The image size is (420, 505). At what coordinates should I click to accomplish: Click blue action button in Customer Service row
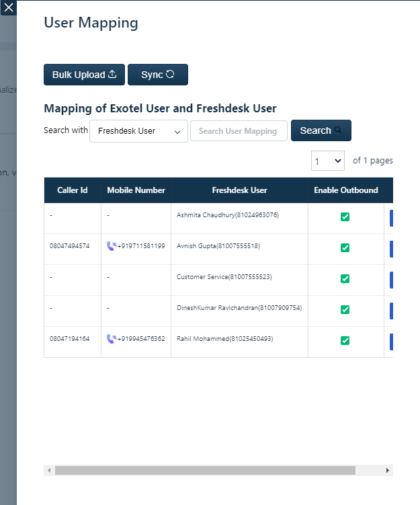pyautogui.click(x=391, y=280)
